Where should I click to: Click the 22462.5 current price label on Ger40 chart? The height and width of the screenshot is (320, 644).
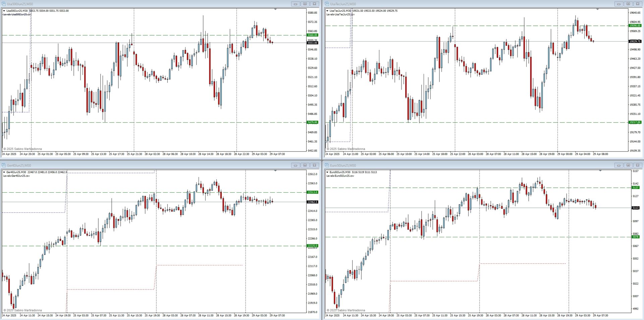tap(312, 202)
